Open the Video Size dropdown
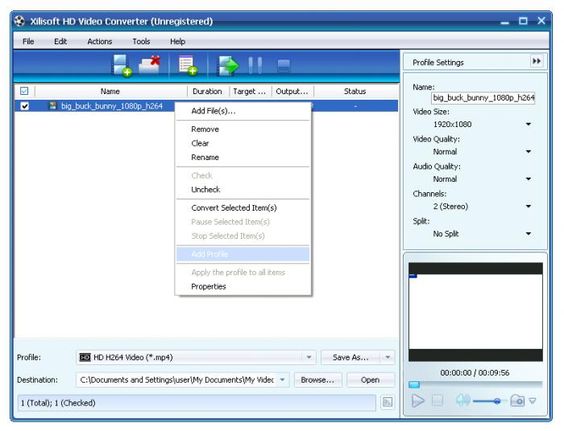564x431 pixels. pos(528,124)
